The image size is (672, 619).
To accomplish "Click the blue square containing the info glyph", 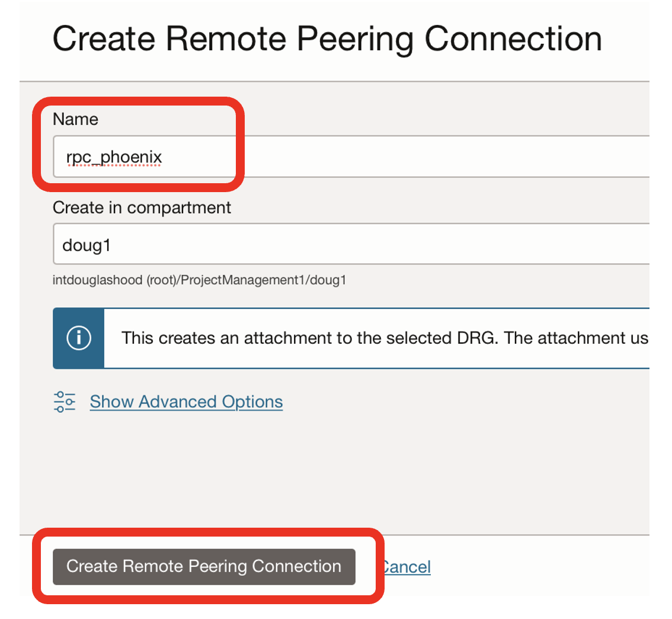I will tap(79, 338).
